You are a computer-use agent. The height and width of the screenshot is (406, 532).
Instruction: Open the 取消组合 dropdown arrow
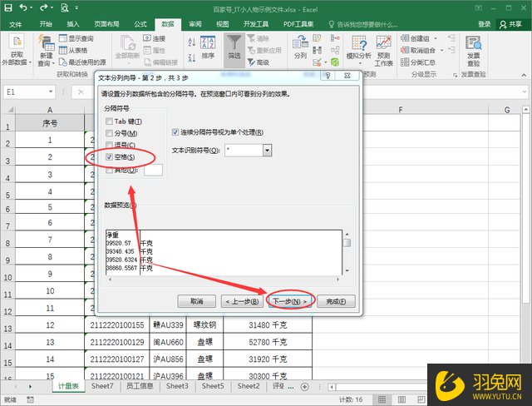(x=441, y=50)
